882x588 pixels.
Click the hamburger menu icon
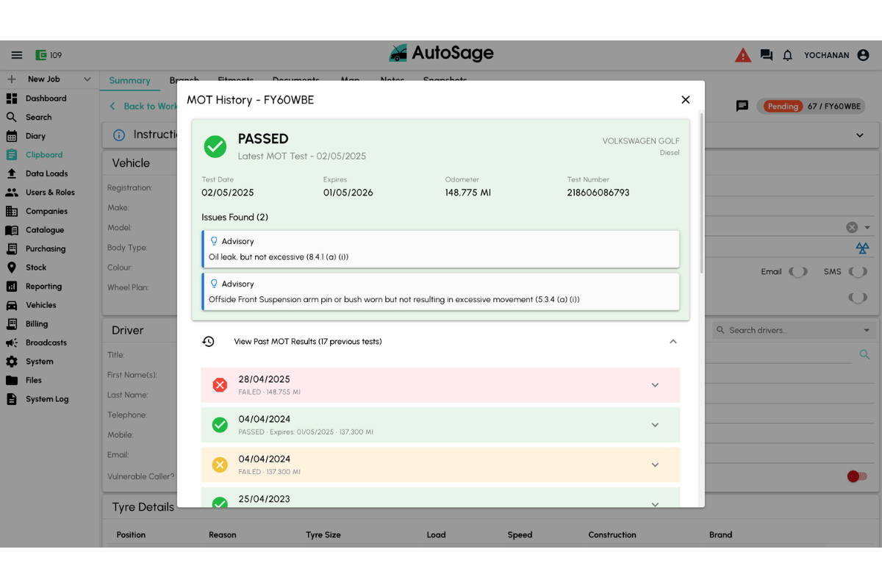17,55
